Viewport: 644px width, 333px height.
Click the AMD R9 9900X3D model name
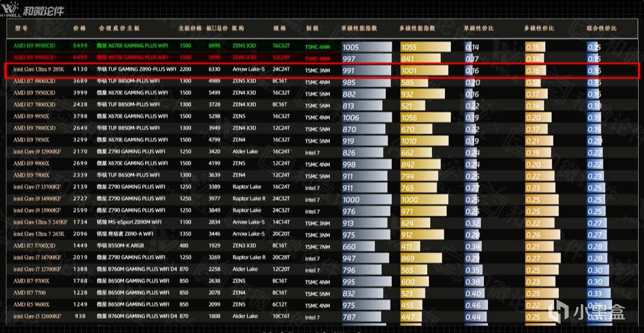coord(34,57)
